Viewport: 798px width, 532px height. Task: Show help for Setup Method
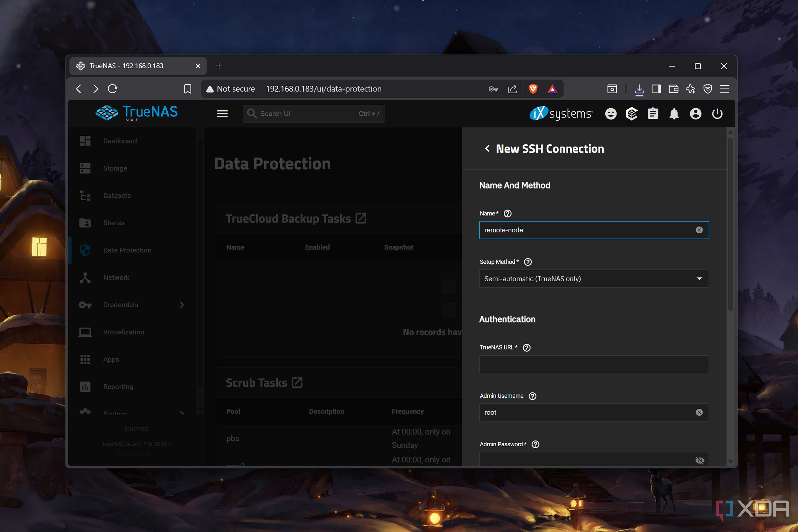tap(528, 262)
